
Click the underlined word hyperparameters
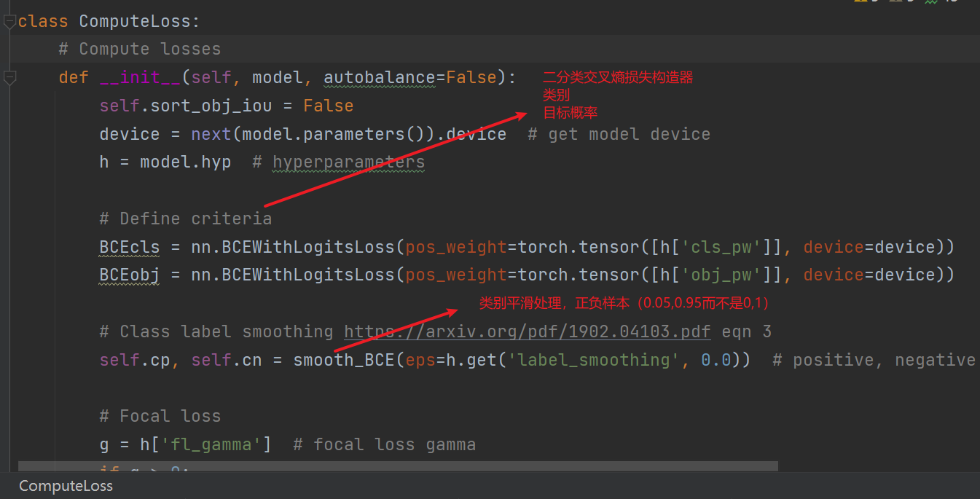point(348,162)
